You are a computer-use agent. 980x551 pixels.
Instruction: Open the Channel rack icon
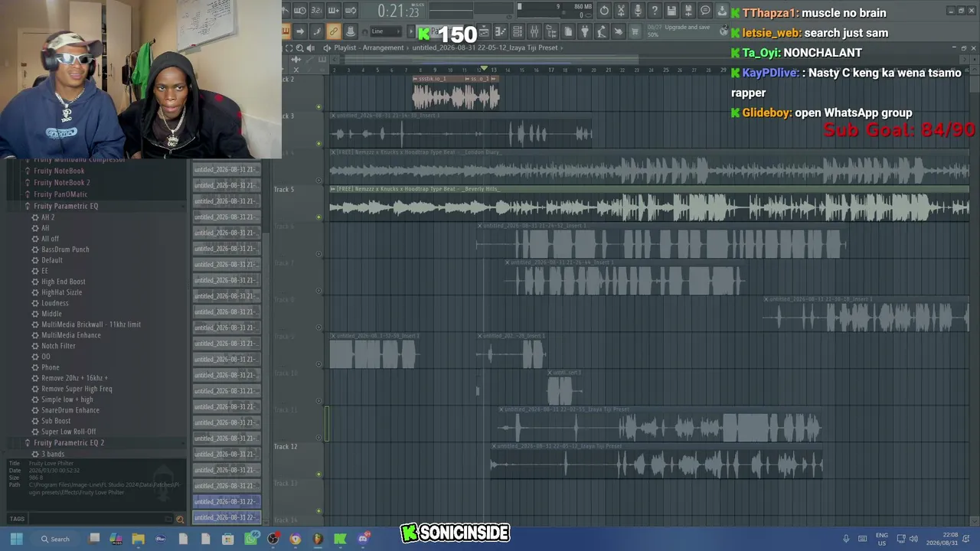[x=518, y=31]
